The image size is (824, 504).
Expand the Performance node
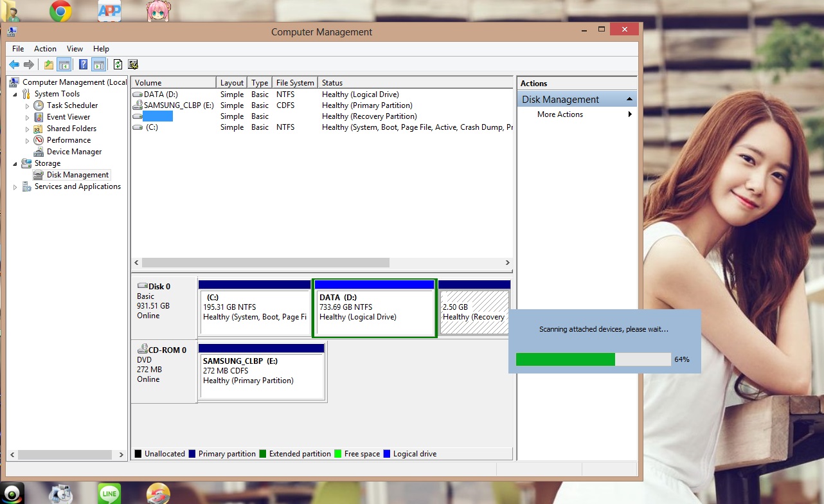[28, 140]
